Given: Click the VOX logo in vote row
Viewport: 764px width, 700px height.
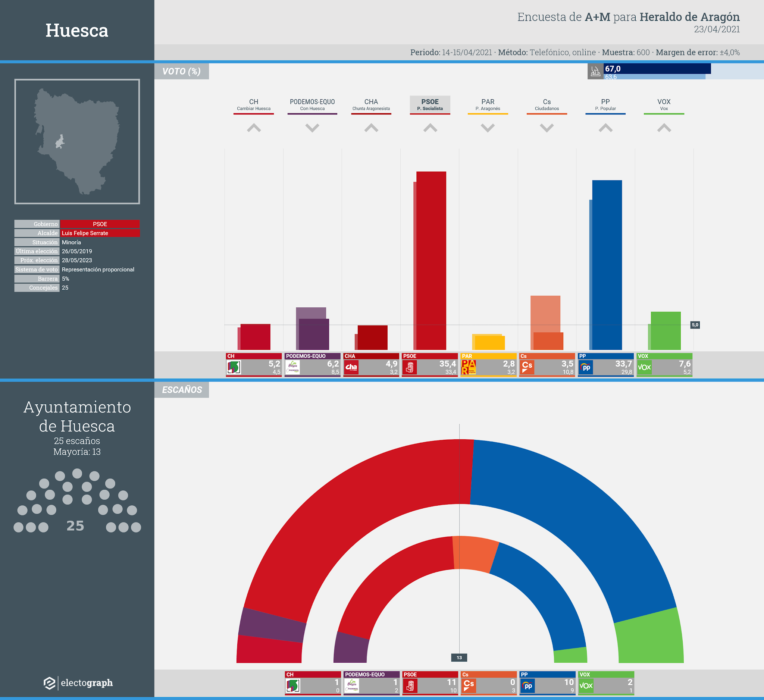Looking at the screenshot, I should coord(644,367).
